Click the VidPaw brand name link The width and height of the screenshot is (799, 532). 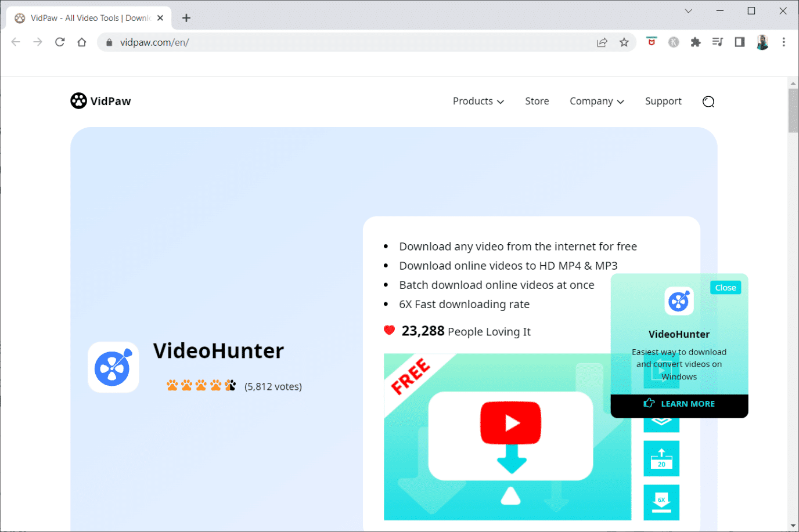pyautogui.click(x=110, y=101)
